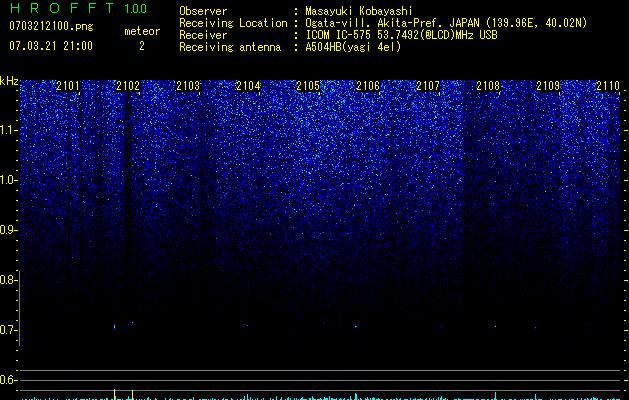Viewport: 629px width, 400px height.
Task: Click the 2106 time marker
Action: 368,86
